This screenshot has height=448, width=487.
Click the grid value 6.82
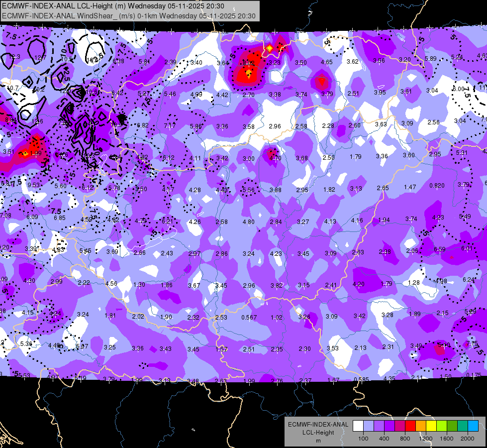143,125
